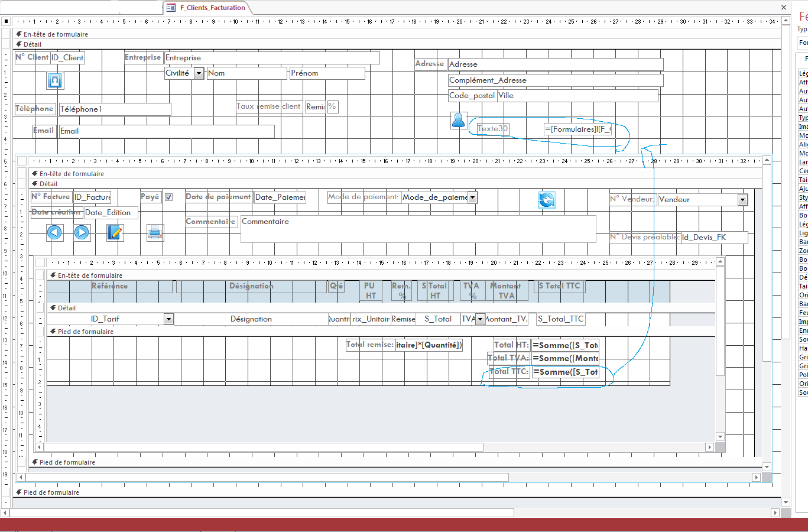The height and width of the screenshot is (532, 808).
Task: Click the form icon on F_Clients_Facturation tab
Action: [x=171, y=8]
